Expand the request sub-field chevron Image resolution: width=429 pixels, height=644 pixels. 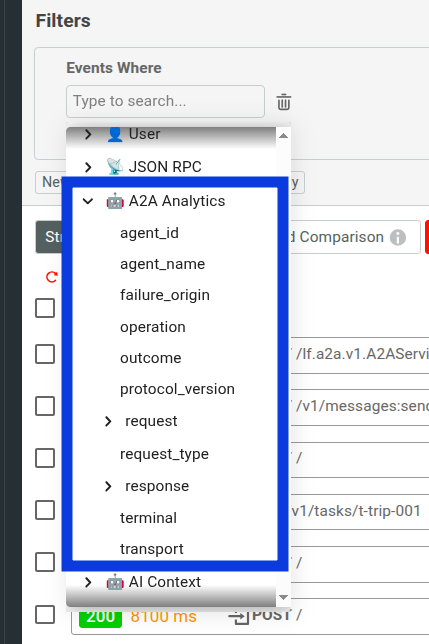click(108, 421)
